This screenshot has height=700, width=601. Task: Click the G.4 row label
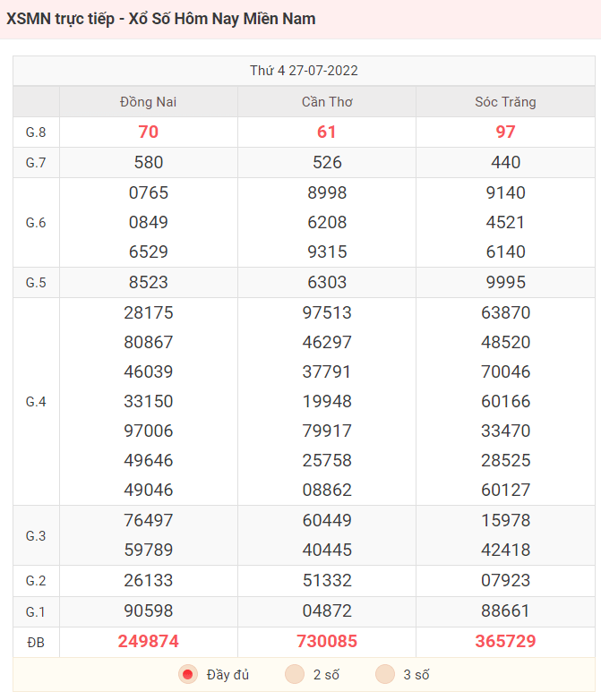(x=36, y=402)
